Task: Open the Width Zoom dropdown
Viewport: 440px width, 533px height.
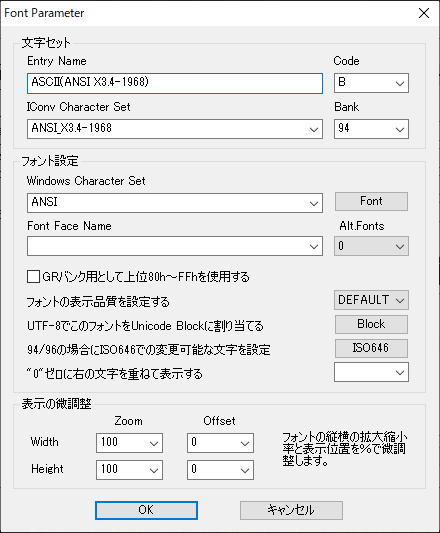Action: [129, 443]
